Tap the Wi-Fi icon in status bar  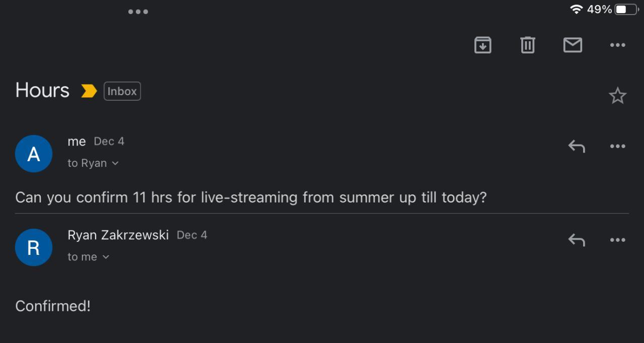[577, 9]
